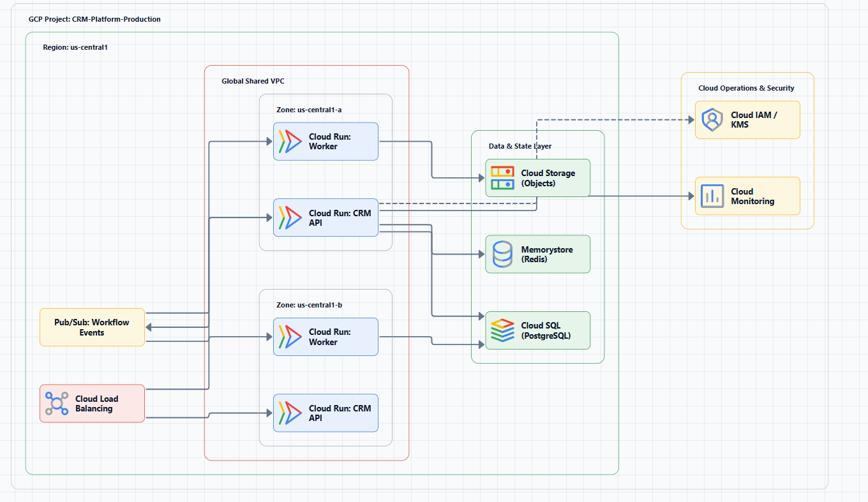Click 'Cloud Run: Worker' text in zone us-central1-a
Screen dimensions: 868x502
point(329,142)
